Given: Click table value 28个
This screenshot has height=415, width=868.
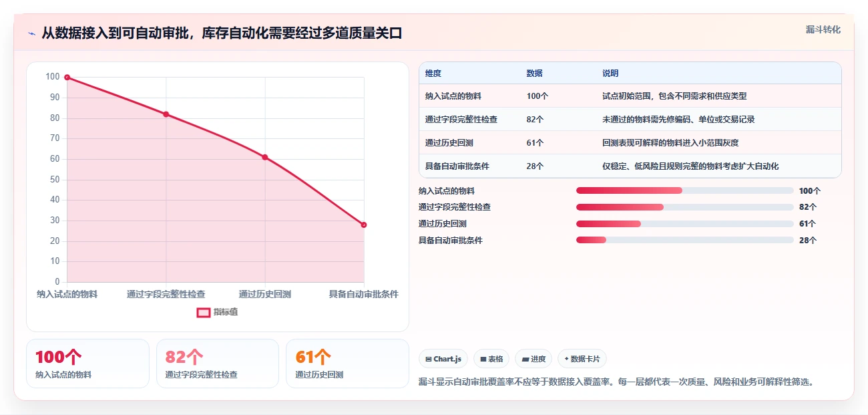Looking at the screenshot, I should [x=535, y=166].
